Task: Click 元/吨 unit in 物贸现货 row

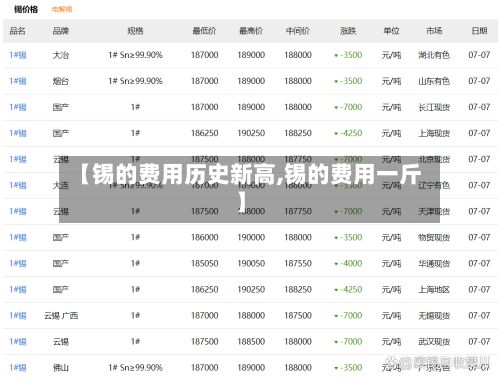Action: [391, 237]
